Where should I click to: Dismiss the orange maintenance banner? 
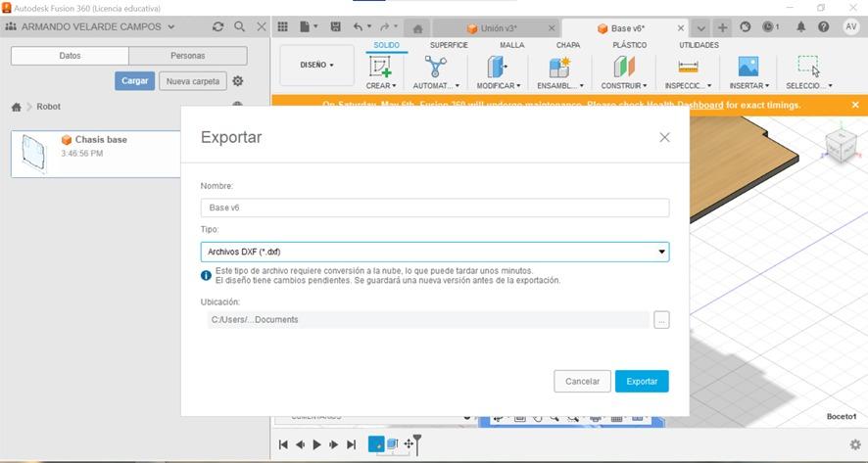pyautogui.click(x=855, y=105)
